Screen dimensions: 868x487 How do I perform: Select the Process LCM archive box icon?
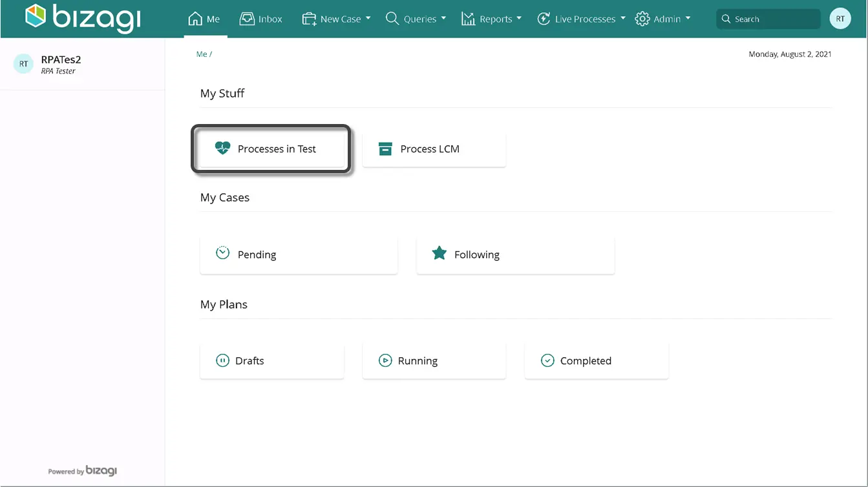[385, 149]
